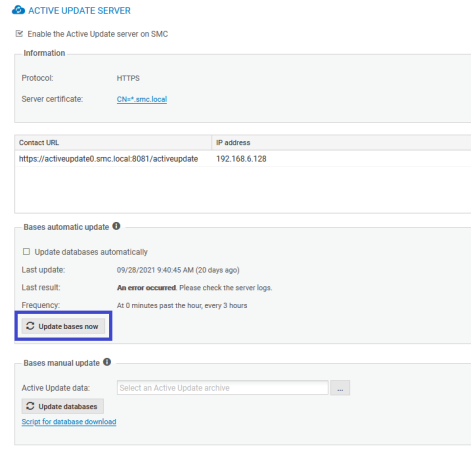Image resolution: width=471 pixels, height=461 pixels.
Task: Click the browse ellipsis button for archive
Action: click(340, 388)
